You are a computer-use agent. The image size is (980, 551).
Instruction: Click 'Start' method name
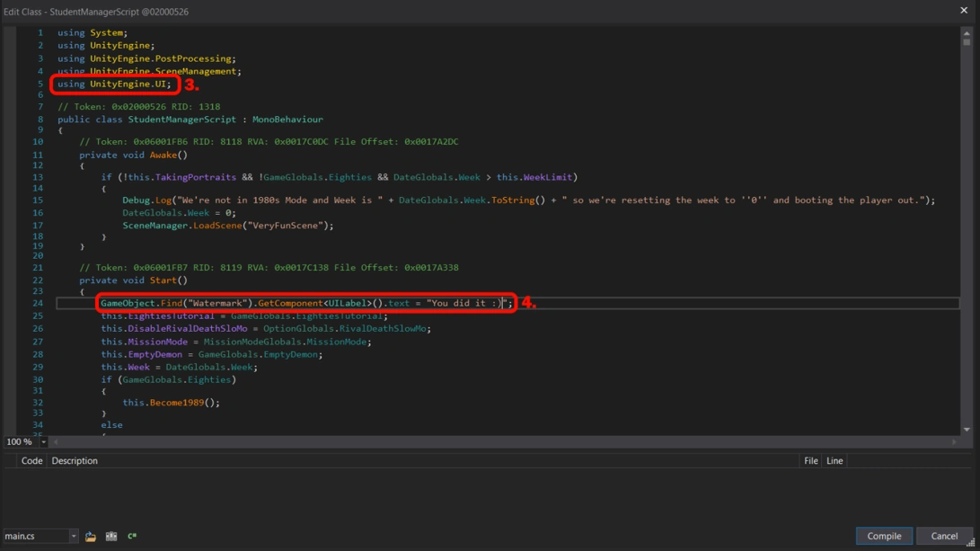click(163, 280)
